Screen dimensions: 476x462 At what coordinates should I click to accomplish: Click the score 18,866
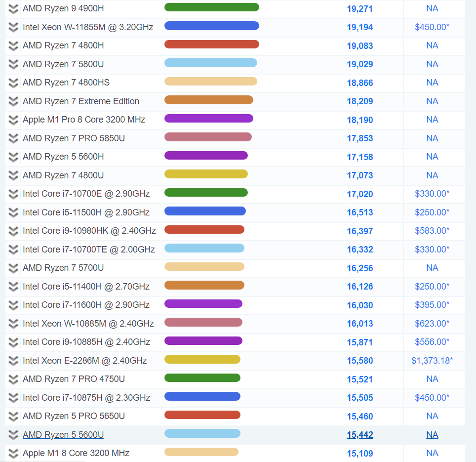(360, 83)
